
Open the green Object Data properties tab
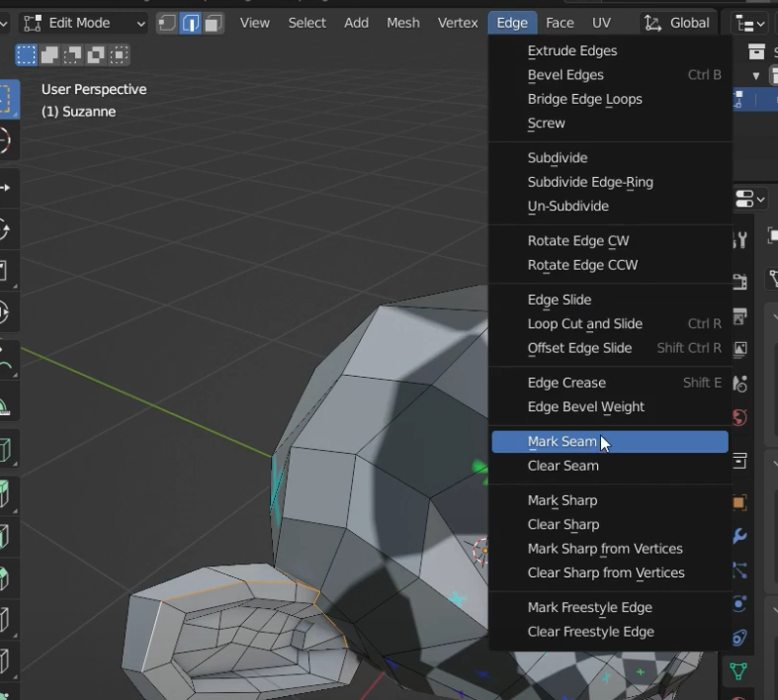point(737,671)
